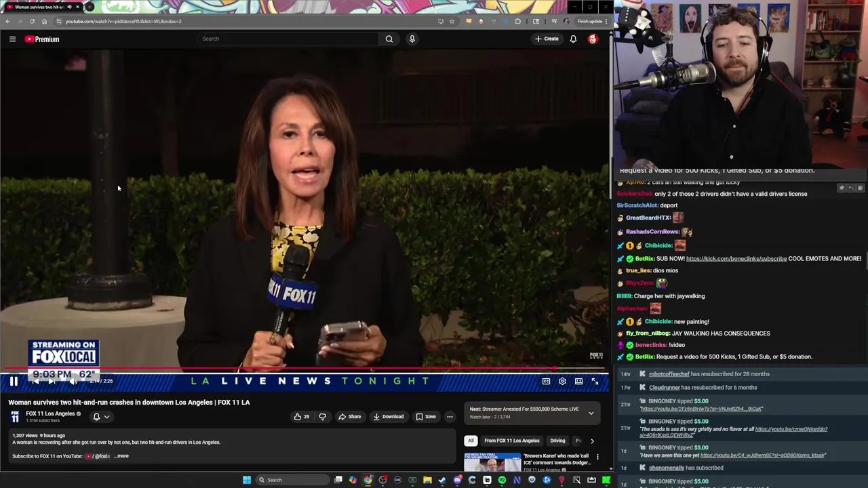The image size is (868, 488).
Task: Expand description with ...more
Action: [121, 456]
